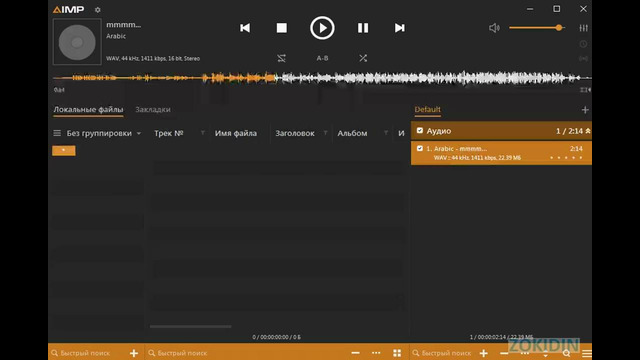Click the artist name Arabic in header
640x360 pixels.
116,36
